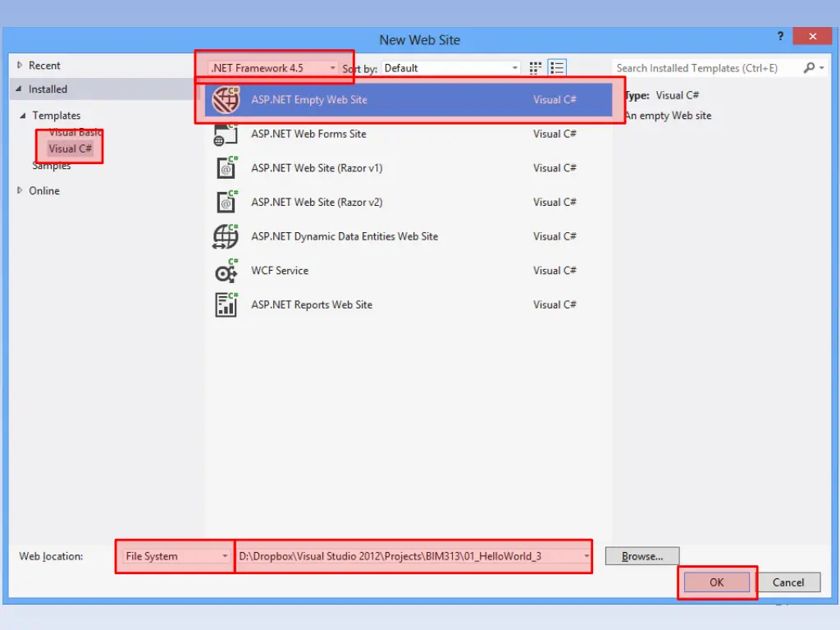Click Visual C# label in Razor v1 row

[x=555, y=168]
